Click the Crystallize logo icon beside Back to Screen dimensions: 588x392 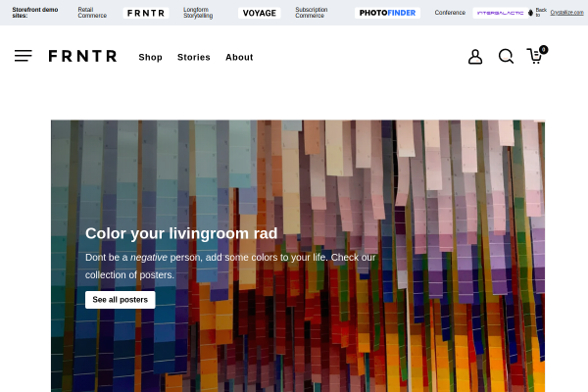[530, 13]
